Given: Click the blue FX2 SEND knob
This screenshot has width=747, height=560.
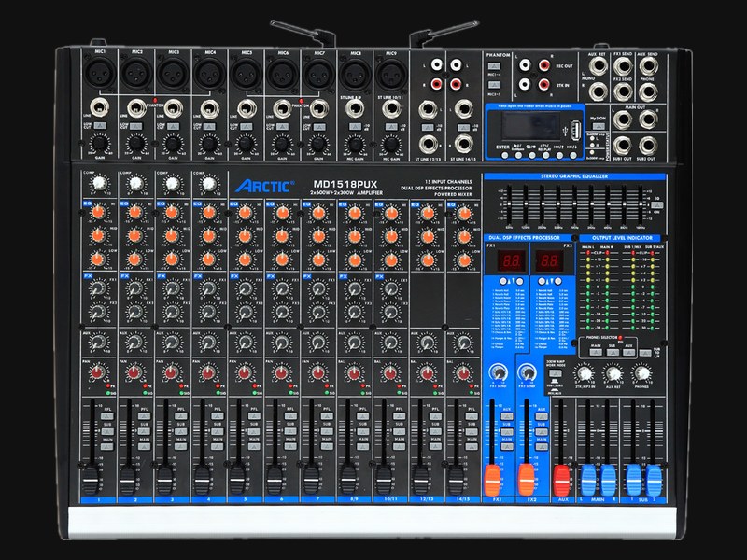Looking at the screenshot, I should click(527, 371).
